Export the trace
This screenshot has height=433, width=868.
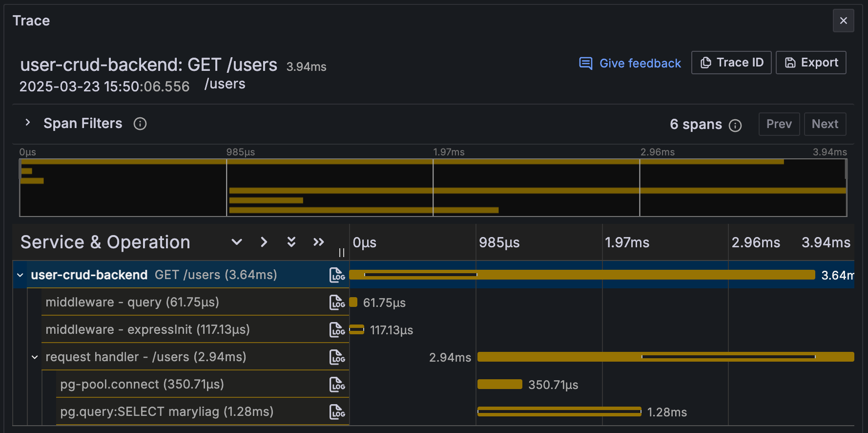click(x=811, y=63)
